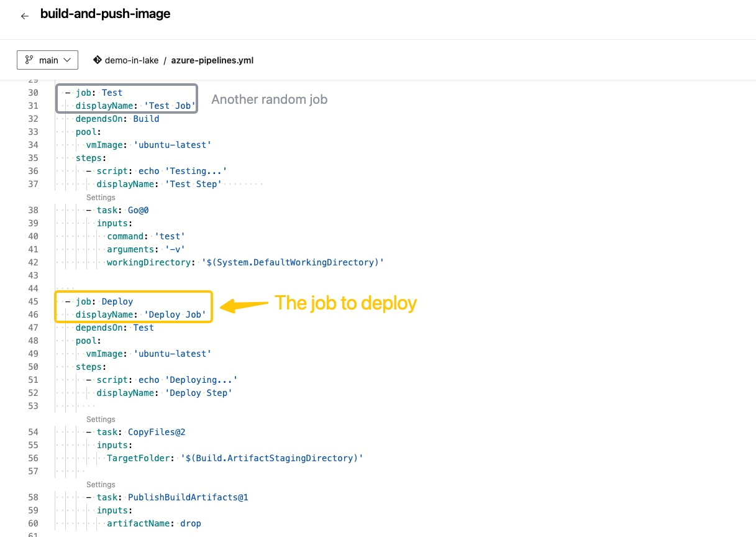Open Settings above the Go@0 task
Viewport: 756px width, 537px height.
100,197
